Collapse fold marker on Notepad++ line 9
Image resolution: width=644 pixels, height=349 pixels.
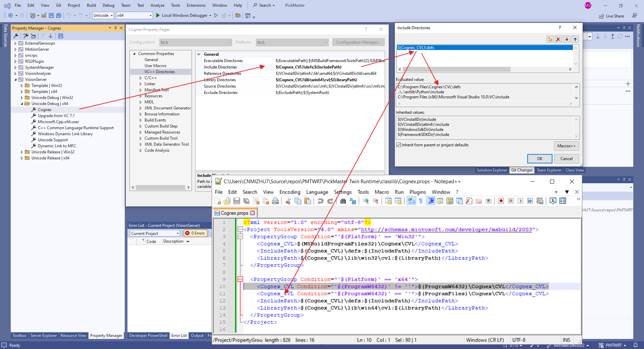[x=240, y=279]
